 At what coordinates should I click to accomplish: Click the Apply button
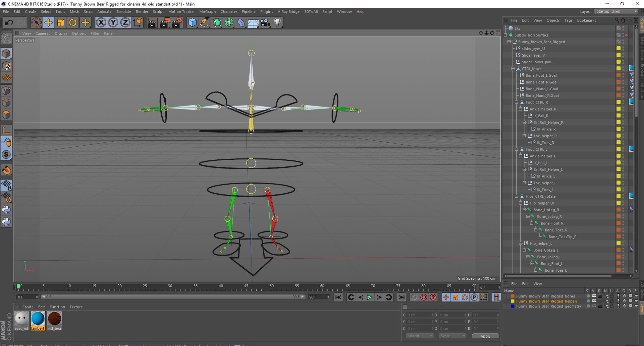(485, 336)
